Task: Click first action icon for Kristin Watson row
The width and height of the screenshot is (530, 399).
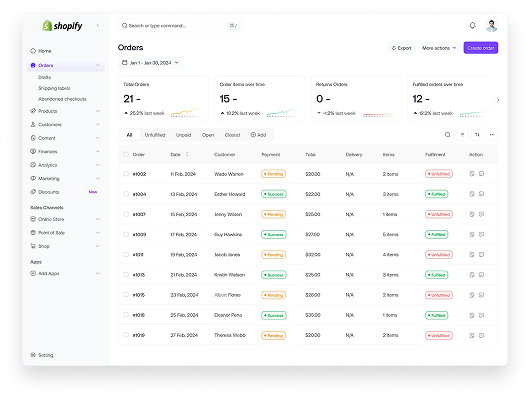Action: [x=472, y=275]
